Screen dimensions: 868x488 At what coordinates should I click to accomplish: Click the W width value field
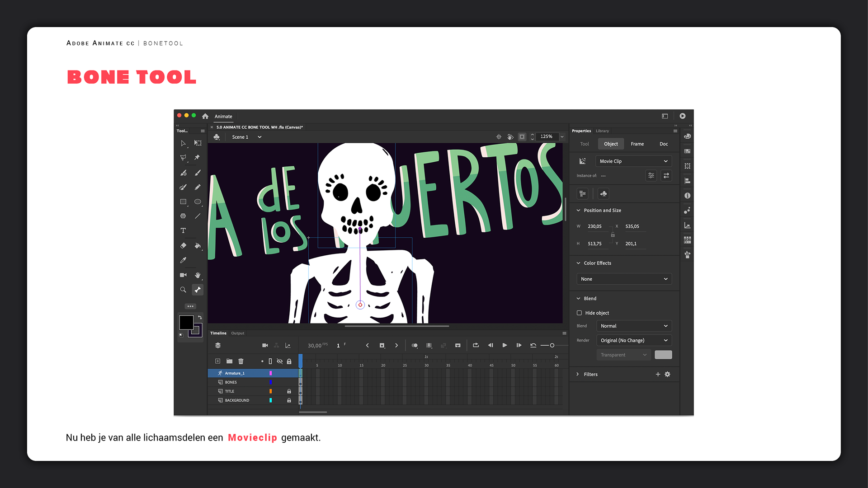pyautogui.click(x=594, y=226)
